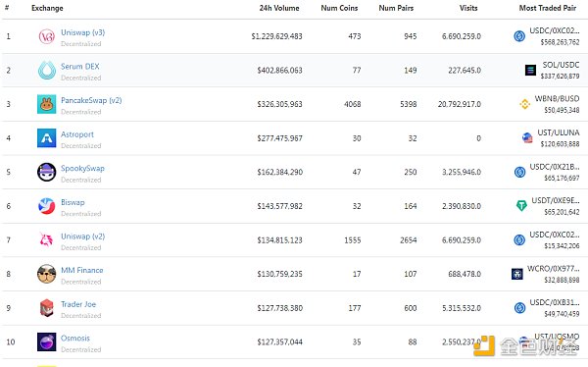Click the MM Finance dog logo

[46, 274]
